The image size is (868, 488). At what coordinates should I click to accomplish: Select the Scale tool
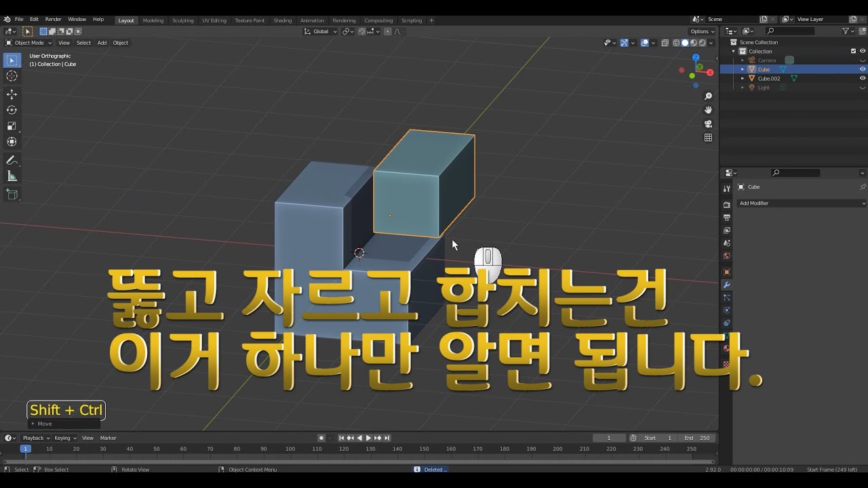(x=12, y=126)
